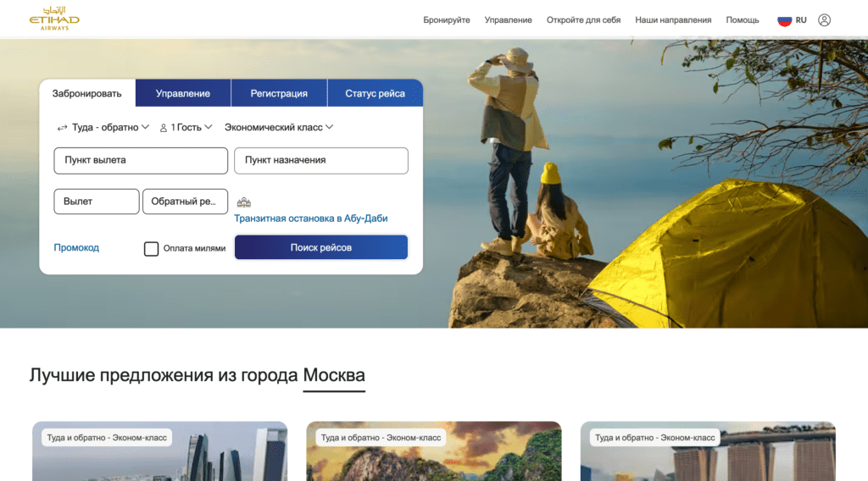This screenshot has width=868, height=481.
Task: Click the Russian flag language icon
Action: tap(784, 20)
